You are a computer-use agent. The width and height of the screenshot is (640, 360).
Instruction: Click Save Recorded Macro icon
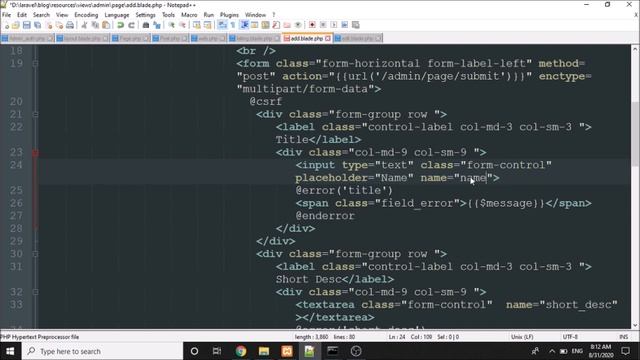point(356,25)
